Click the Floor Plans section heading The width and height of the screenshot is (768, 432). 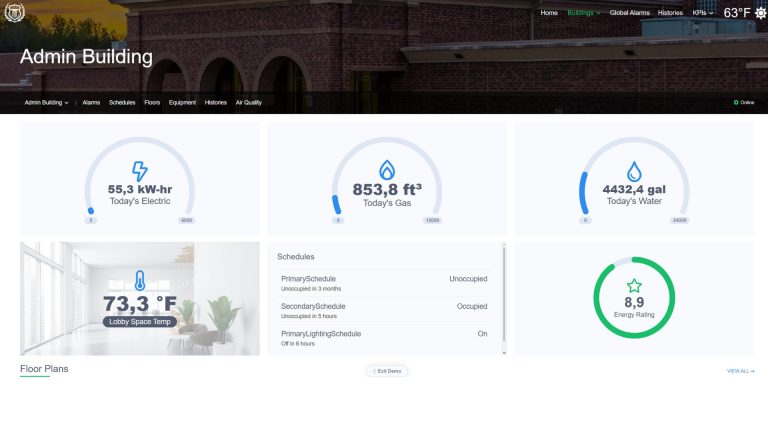click(x=44, y=369)
